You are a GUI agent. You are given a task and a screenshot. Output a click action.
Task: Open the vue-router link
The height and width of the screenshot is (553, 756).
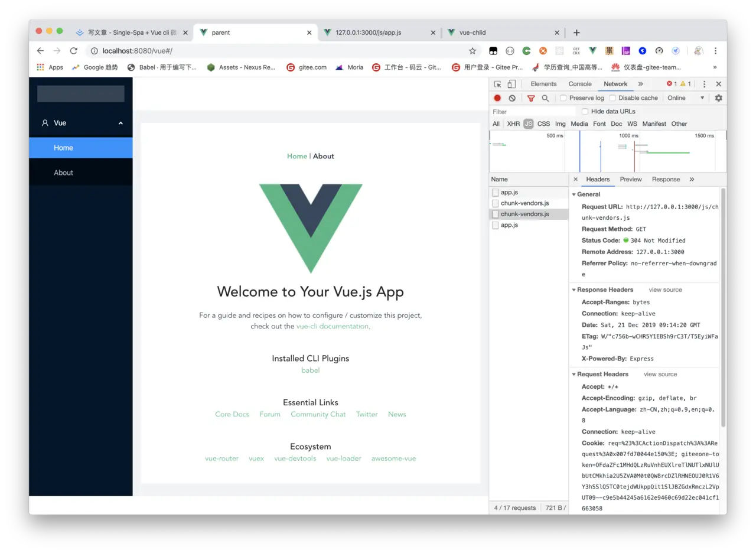(x=221, y=458)
